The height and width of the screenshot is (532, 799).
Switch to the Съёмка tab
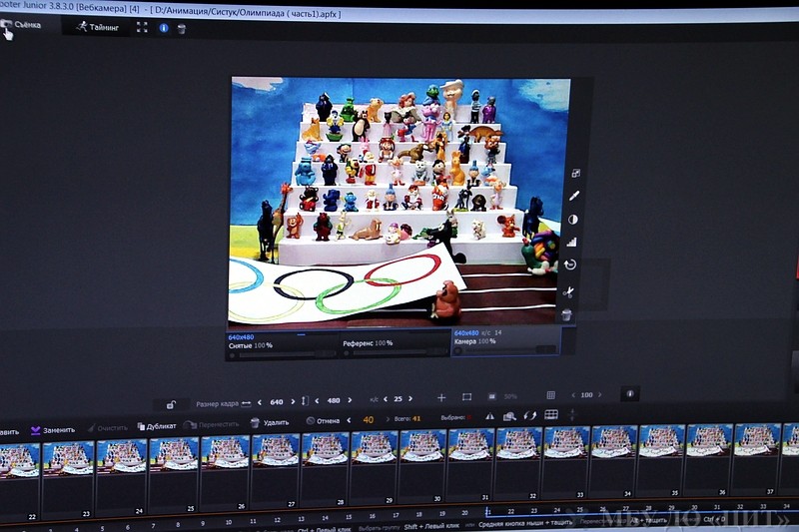pyautogui.click(x=21, y=26)
